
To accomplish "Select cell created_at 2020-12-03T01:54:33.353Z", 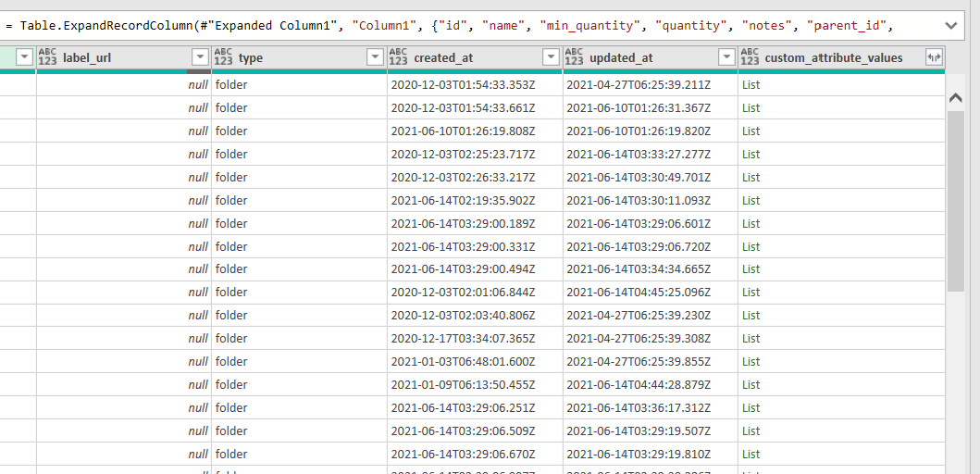I will (475, 85).
